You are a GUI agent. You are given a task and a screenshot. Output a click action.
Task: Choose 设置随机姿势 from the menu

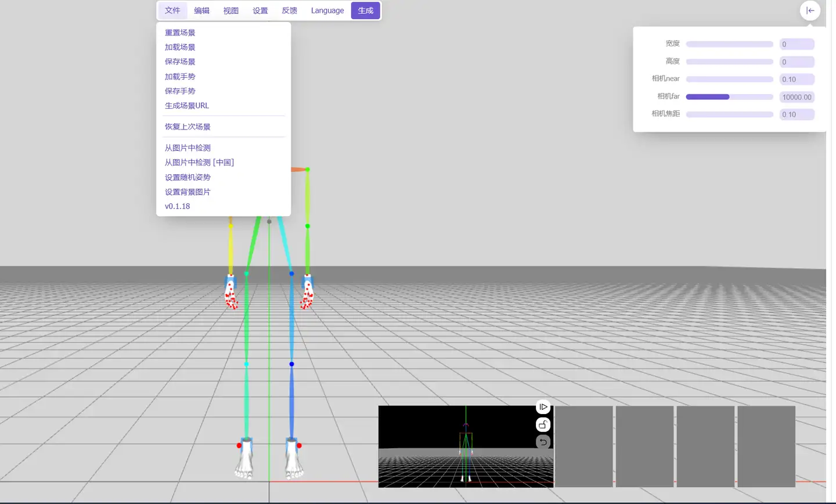[188, 177]
